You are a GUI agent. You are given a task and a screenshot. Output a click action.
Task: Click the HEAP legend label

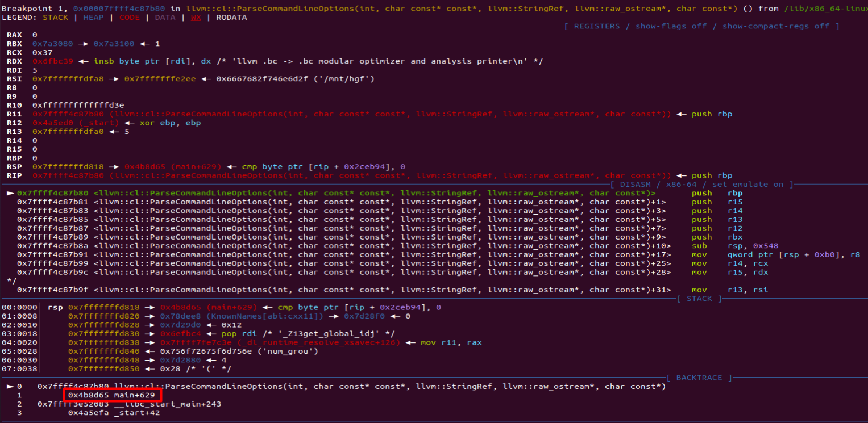[93, 17]
